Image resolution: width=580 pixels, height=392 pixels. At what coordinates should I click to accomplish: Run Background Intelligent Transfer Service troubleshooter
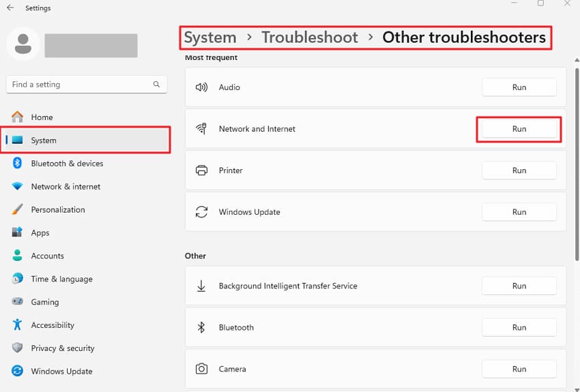pyautogui.click(x=519, y=286)
